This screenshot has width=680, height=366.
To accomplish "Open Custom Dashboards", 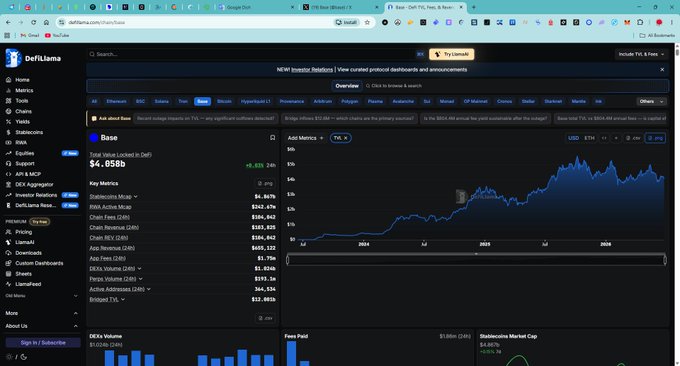I will [x=34, y=263].
